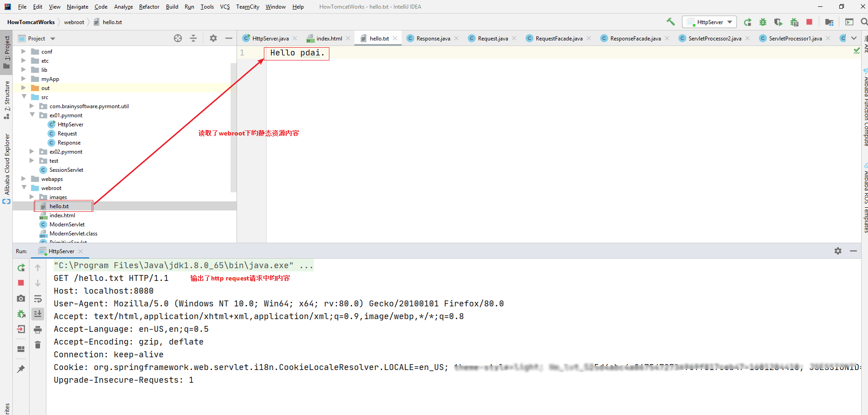Expand the ex02.pyrmont package
The height and width of the screenshot is (415, 868).
[x=32, y=151]
